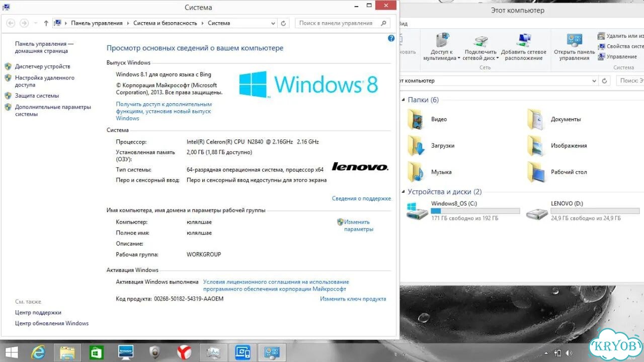Image resolution: width=644 pixels, height=362 pixels.
Task: Click 'Изменить параметры' shield link
Action: click(x=358, y=226)
